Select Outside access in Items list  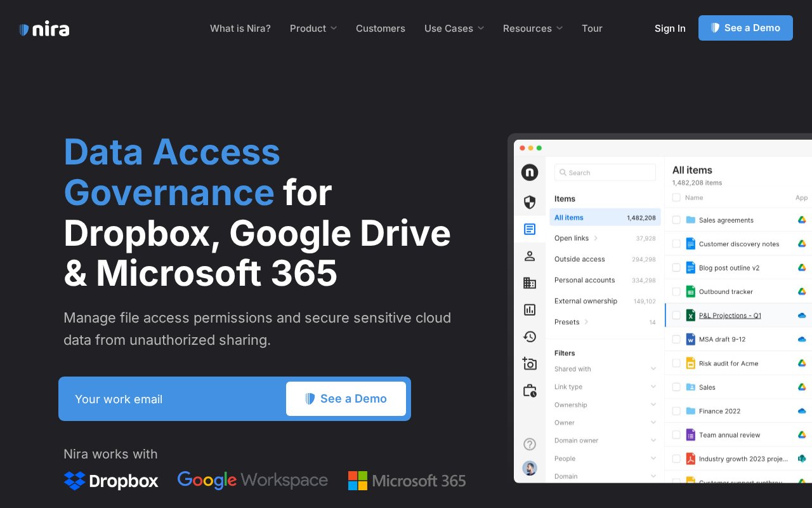tap(605, 259)
